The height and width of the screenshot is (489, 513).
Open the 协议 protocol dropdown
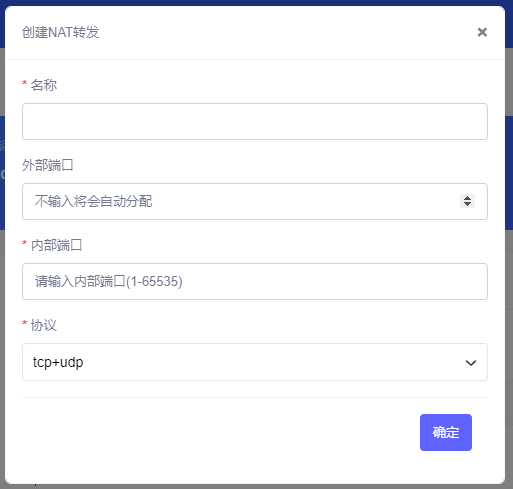pos(255,362)
